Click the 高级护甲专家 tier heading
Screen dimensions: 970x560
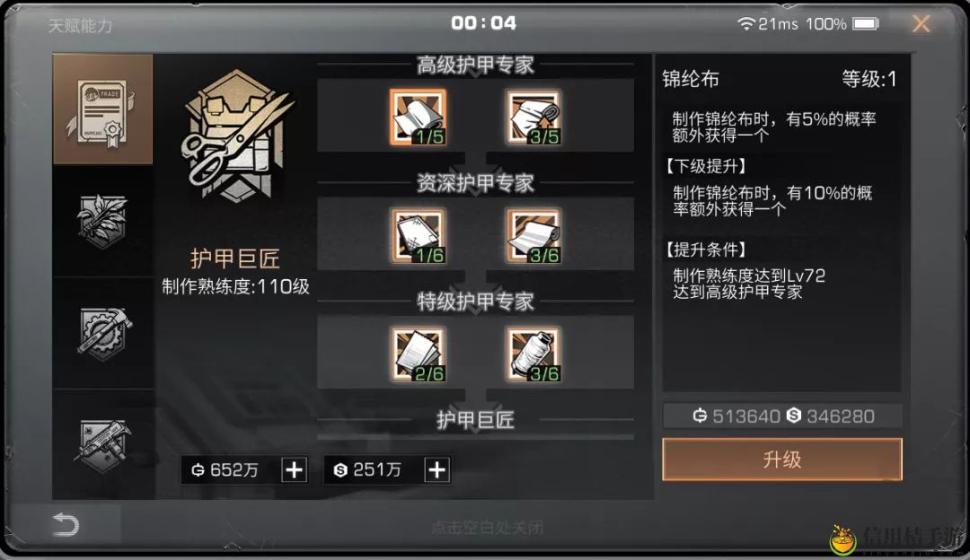coord(475,65)
